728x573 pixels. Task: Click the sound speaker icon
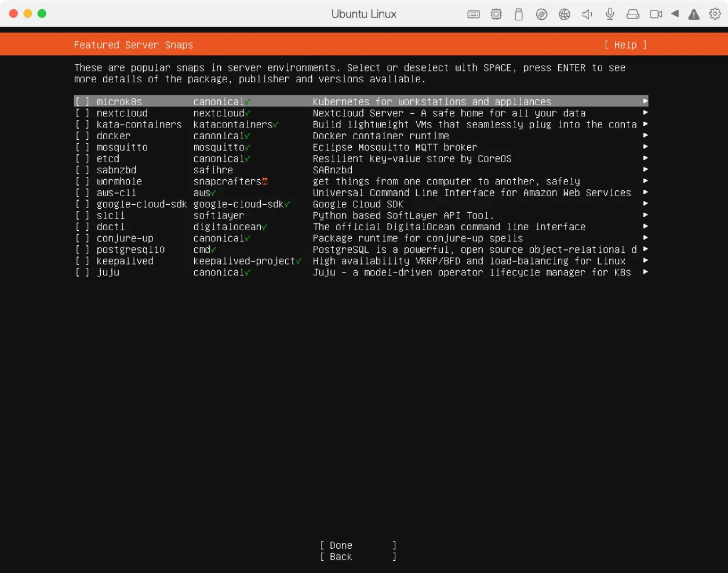[587, 14]
